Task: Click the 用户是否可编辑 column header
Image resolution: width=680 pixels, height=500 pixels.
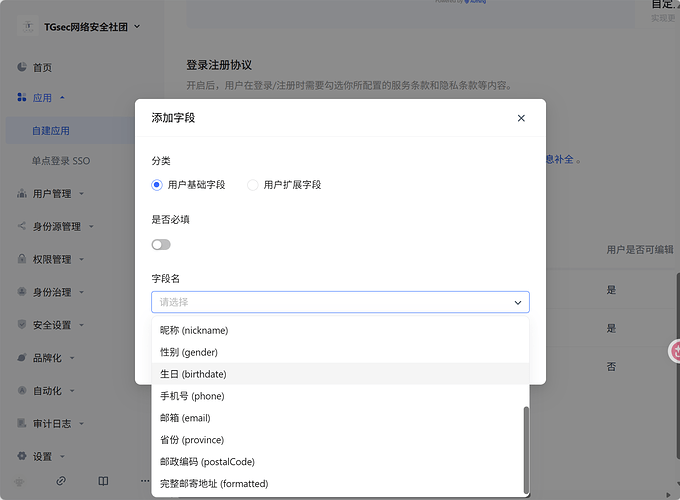Action: [640, 249]
